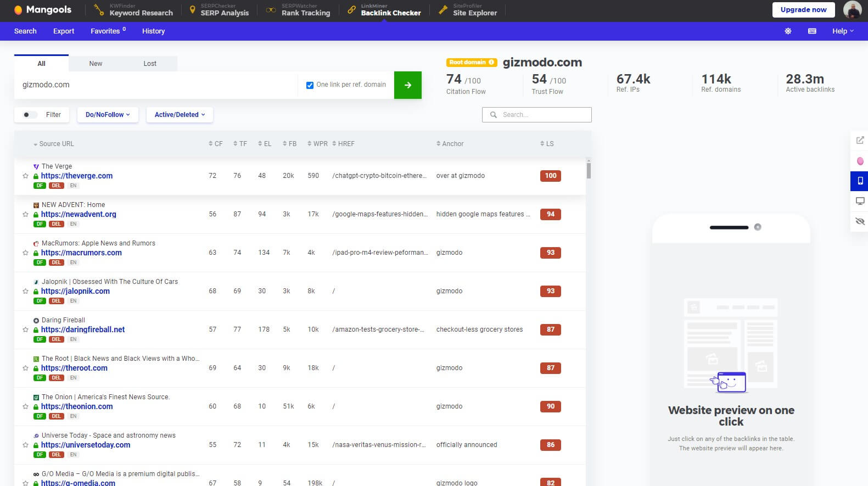The width and height of the screenshot is (868, 486).
Task: Toggle the Filter switch
Action: pos(30,115)
